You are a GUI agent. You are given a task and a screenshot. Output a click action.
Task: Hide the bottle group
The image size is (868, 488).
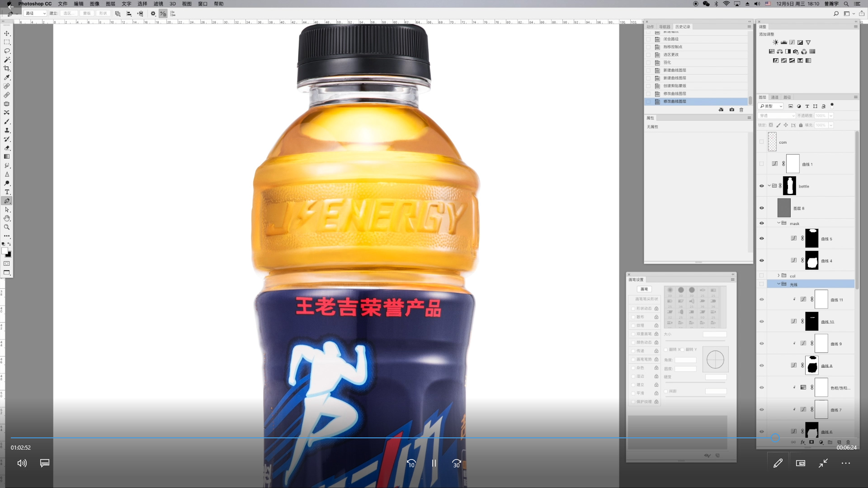[x=762, y=186]
